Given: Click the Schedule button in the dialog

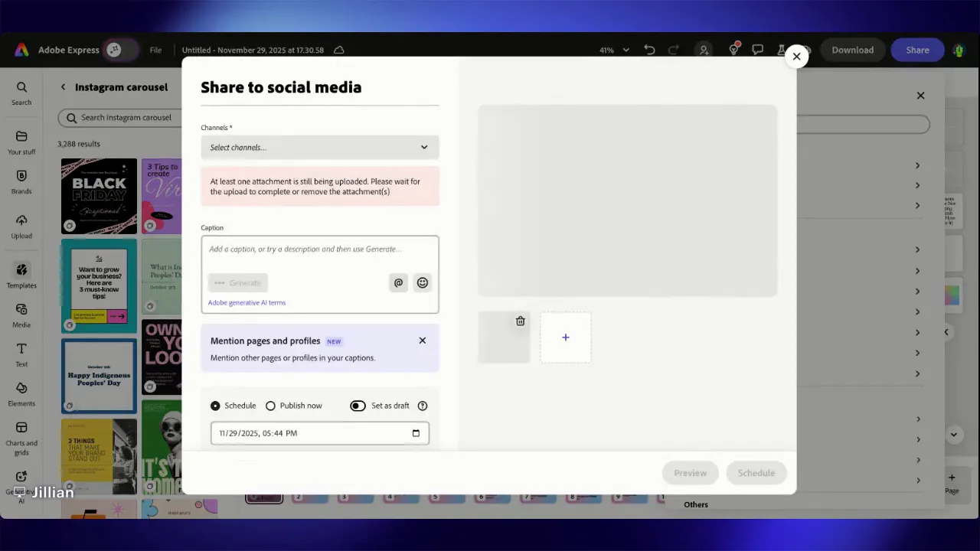Looking at the screenshot, I should 756,472.
